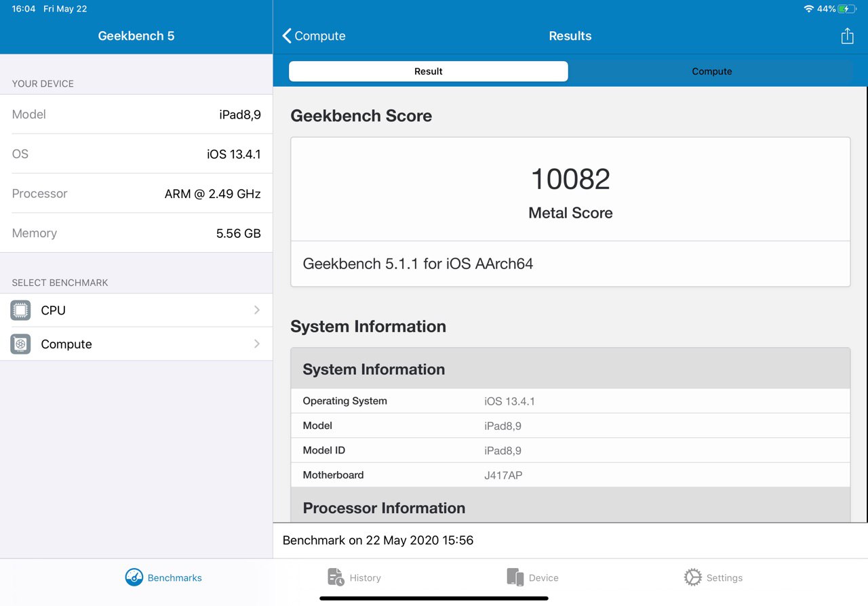Tap the Operating System row label
This screenshot has height=606, width=868.
pos(344,401)
